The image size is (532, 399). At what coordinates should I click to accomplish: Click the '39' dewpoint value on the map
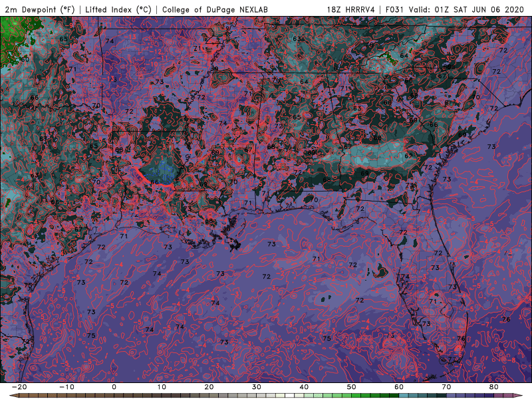click(x=214, y=69)
